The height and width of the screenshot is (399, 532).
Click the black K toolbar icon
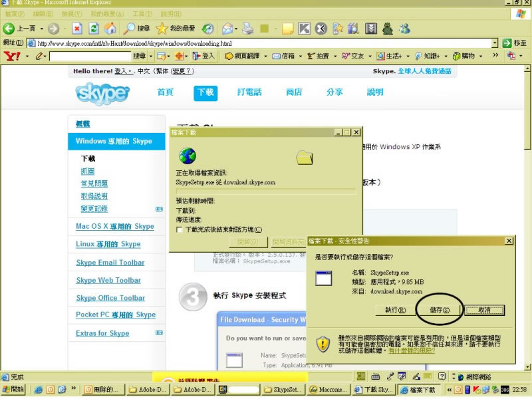(304, 29)
